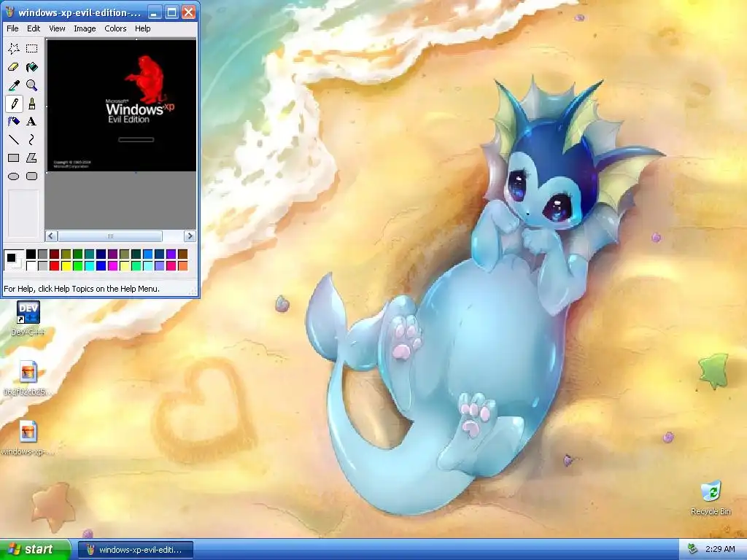Click the 'For Help, click Help Topics' status bar

[82, 289]
